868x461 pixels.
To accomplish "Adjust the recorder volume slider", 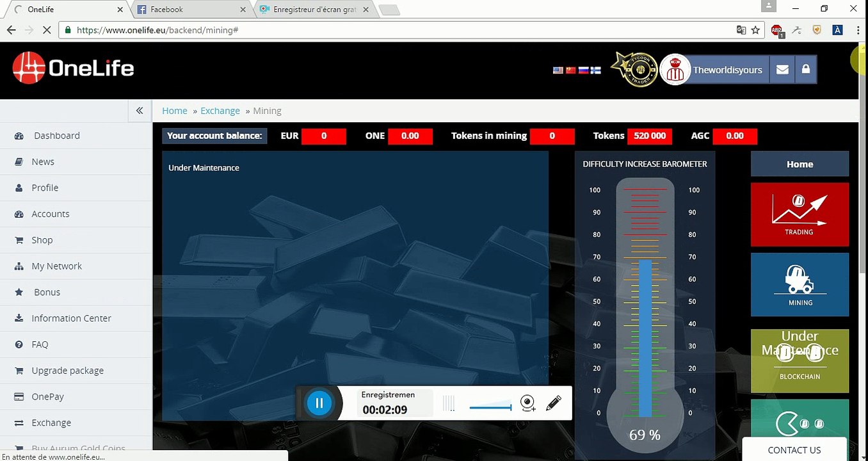I will (490, 407).
